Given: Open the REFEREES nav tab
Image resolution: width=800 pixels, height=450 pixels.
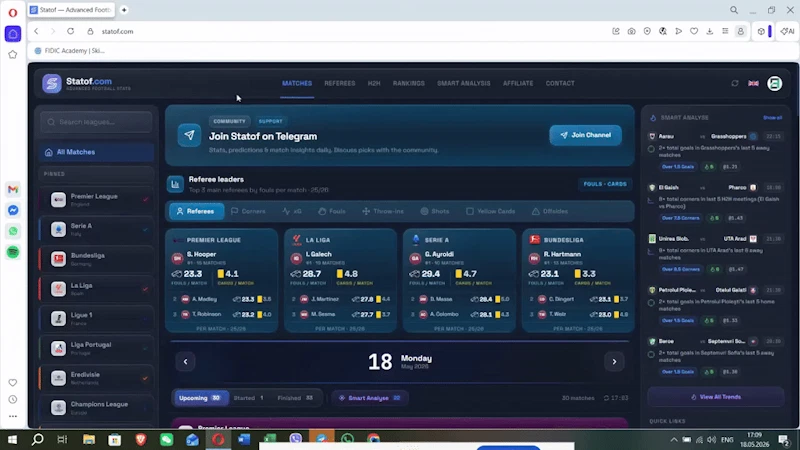Looking at the screenshot, I should pos(340,83).
